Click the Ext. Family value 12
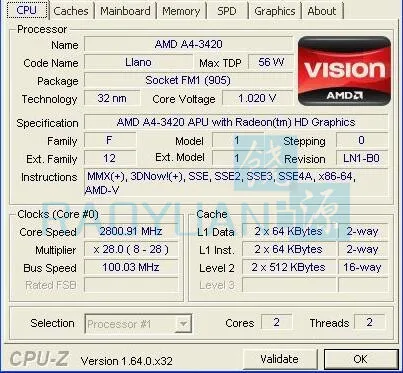Viewport: 403px width, 373px height. tap(110, 158)
